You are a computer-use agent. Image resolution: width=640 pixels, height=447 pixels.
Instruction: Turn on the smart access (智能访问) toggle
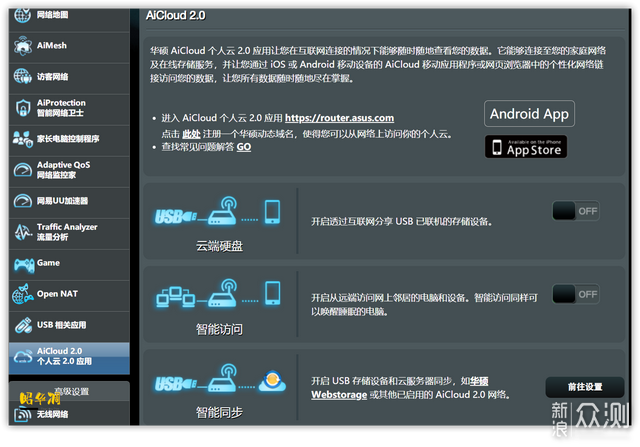[x=576, y=294]
